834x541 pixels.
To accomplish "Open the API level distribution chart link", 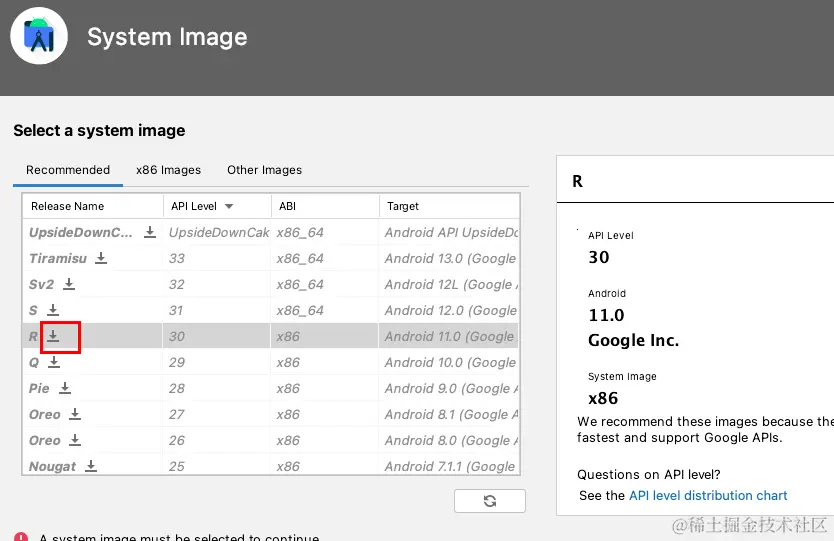I will tap(708, 495).
